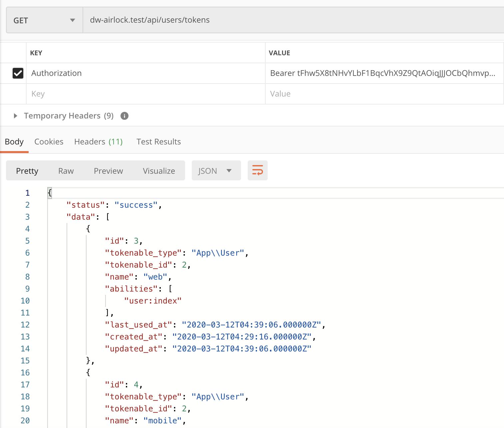Screen dimensions: 504x428
Task: Select the Test Results tab
Action: (x=158, y=142)
